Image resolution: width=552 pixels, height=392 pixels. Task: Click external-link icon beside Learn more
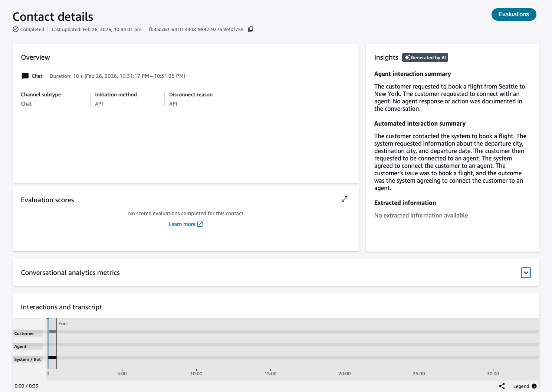(200, 224)
